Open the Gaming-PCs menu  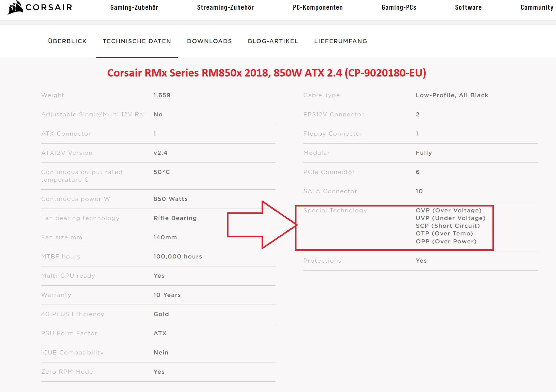pos(399,7)
